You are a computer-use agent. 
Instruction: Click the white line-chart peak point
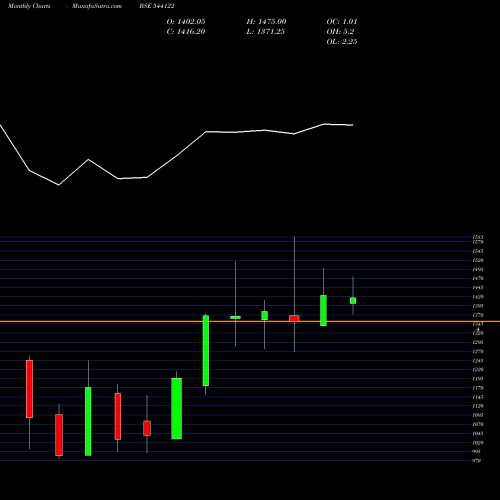[x=324, y=124]
